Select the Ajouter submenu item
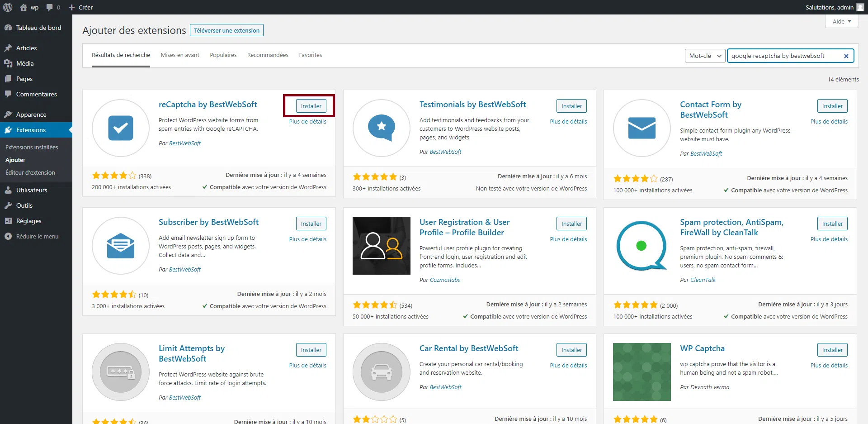Image resolution: width=868 pixels, height=424 pixels. pos(15,160)
